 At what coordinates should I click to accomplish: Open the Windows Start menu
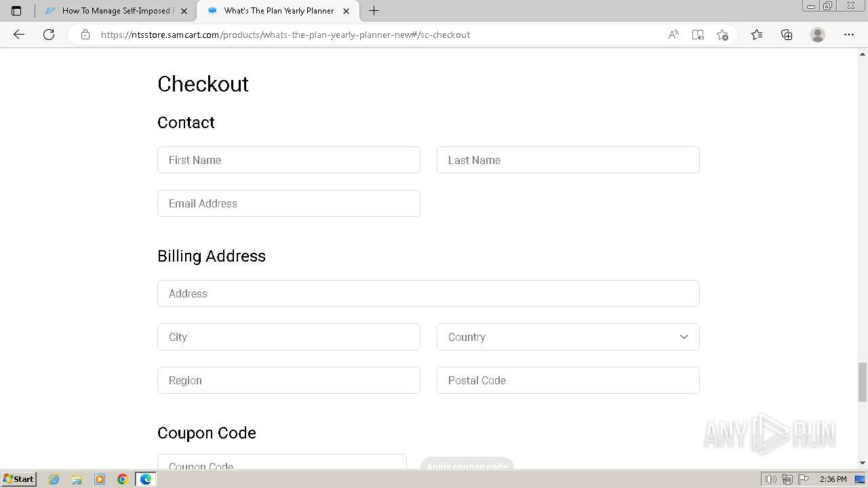coord(18,479)
